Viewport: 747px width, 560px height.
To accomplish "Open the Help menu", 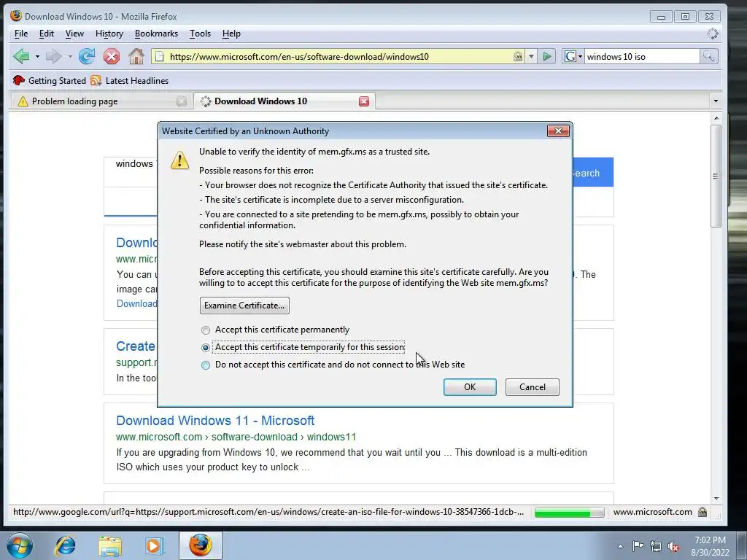I will tap(231, 34).
